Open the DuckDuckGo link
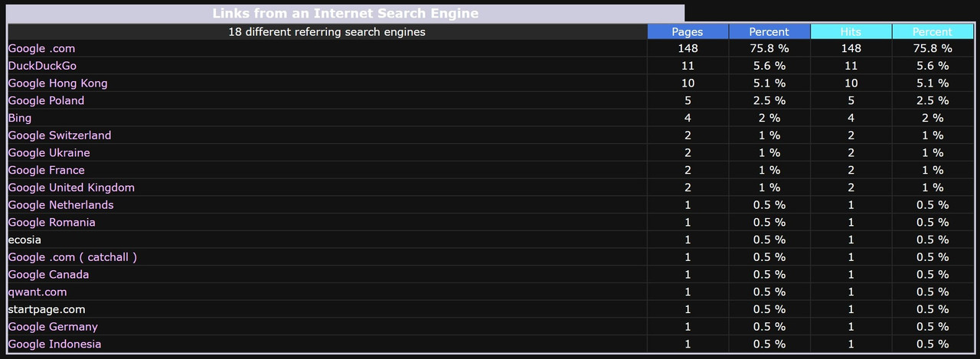This screenshot has width=980, height=359. pyautogui.click(x=42, y=66)
